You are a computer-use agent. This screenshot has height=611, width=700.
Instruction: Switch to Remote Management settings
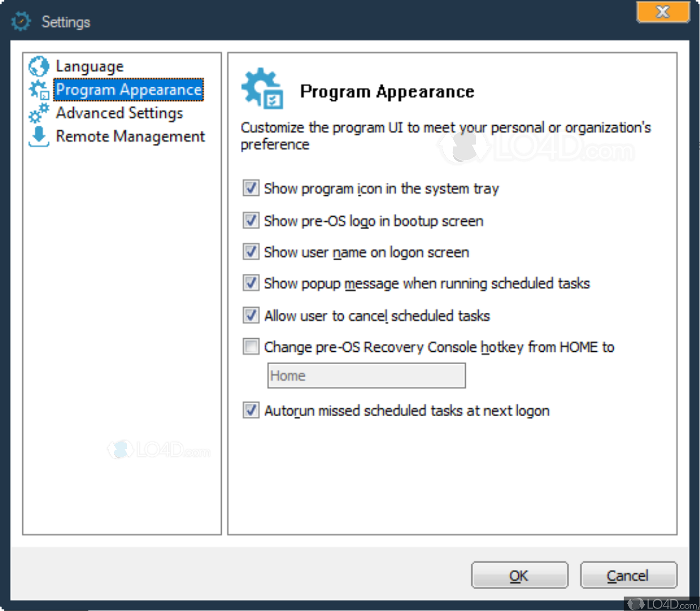tap(130, 136)
